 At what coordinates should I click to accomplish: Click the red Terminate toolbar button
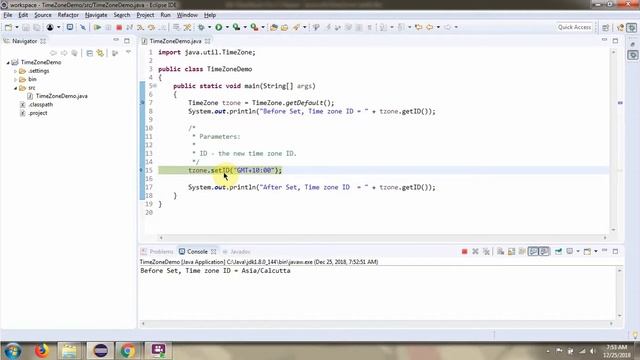(x=119, y=27)
